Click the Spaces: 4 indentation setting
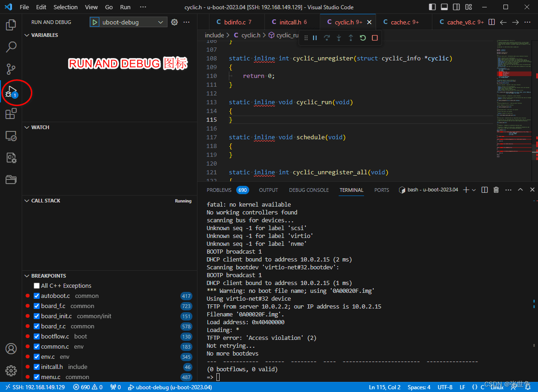This screenshot has height=392, width=538. tap(419, 387)
